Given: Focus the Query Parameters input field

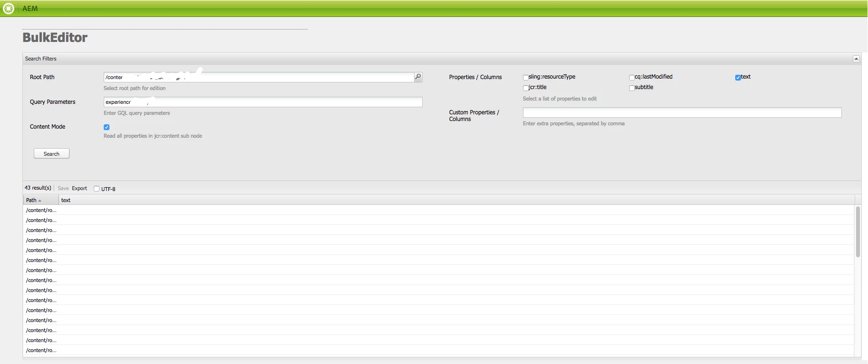Looking at the screenshot, I should click(263, 102).
